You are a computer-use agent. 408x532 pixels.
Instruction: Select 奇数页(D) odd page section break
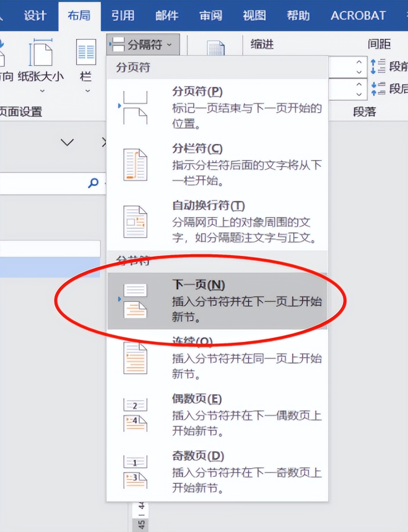217,472
